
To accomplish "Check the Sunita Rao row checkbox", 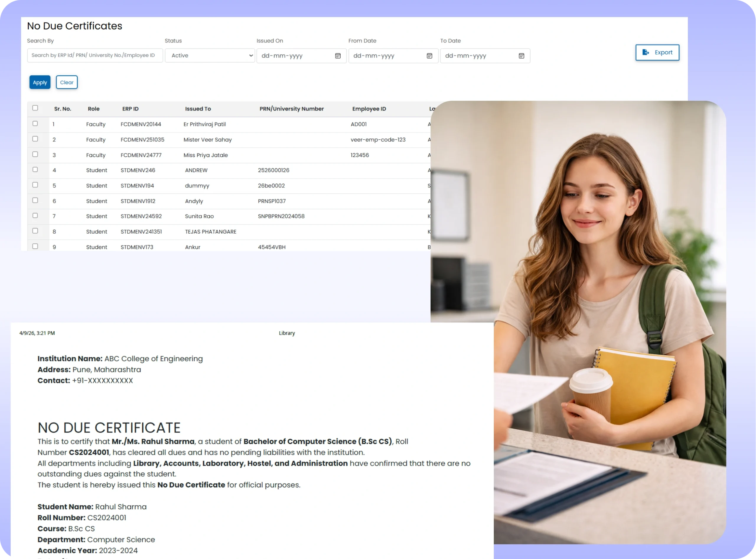I will pyautogui.click(x=35, y=216).
